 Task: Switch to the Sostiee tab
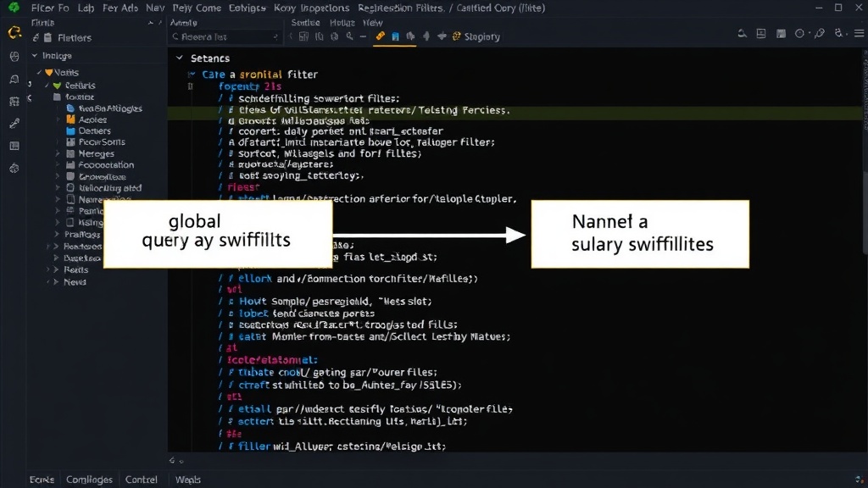(305, 23)
